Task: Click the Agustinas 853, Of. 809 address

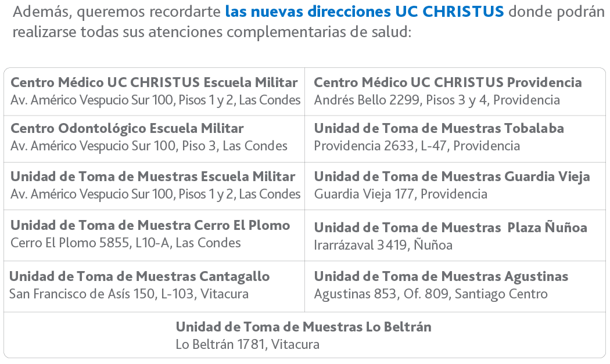Action: 430,294
